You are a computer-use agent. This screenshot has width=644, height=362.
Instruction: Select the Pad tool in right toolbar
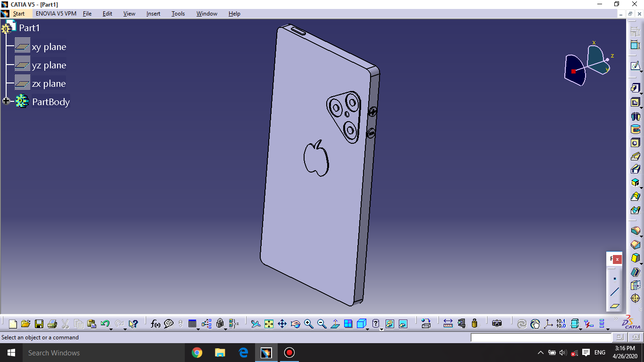click(x=635, y=88)
